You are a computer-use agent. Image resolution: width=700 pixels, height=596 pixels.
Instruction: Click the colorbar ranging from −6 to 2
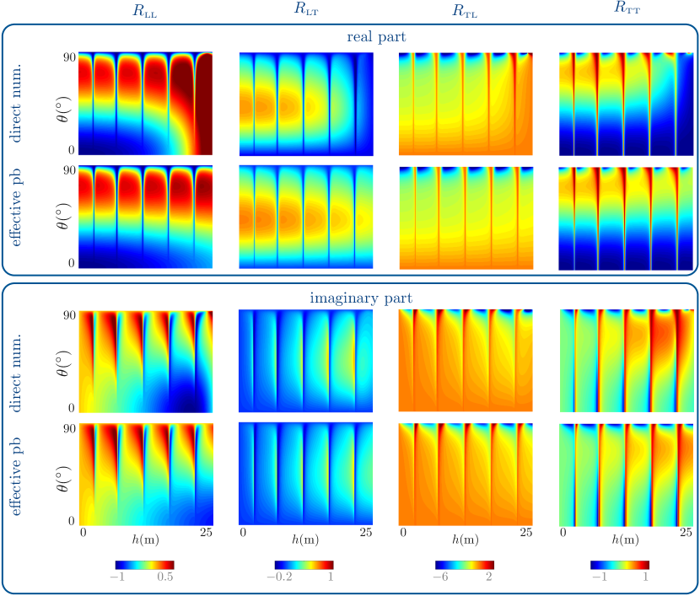coord(465,565)
